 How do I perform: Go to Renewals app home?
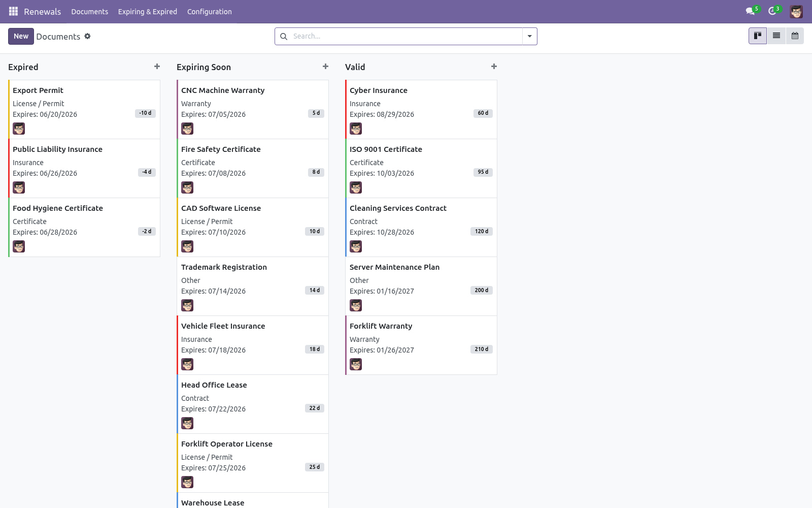(42, 12)
